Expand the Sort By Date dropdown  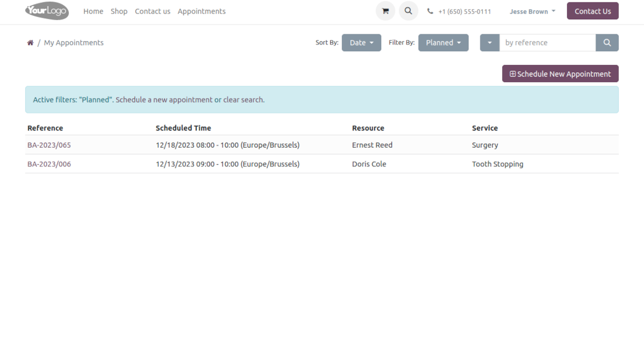361,43
